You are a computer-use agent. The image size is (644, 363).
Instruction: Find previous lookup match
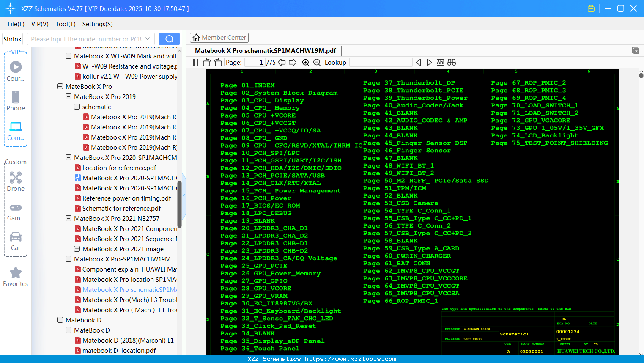pos(418,63)
